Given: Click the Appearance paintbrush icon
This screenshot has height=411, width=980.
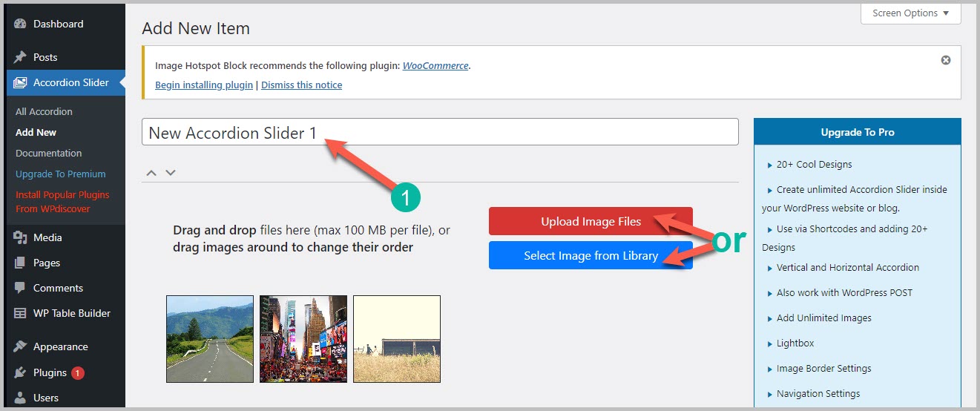Looking at the screenshot, I should click(20, 346).
